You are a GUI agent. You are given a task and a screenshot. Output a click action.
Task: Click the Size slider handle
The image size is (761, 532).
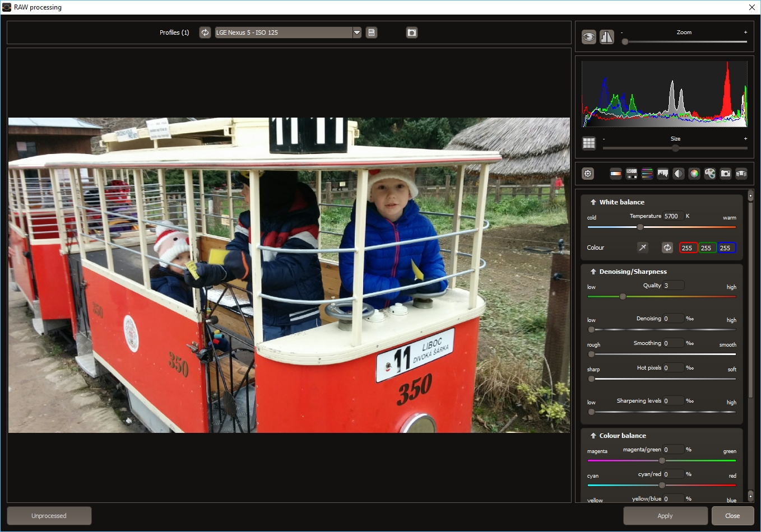pos(675,148)
